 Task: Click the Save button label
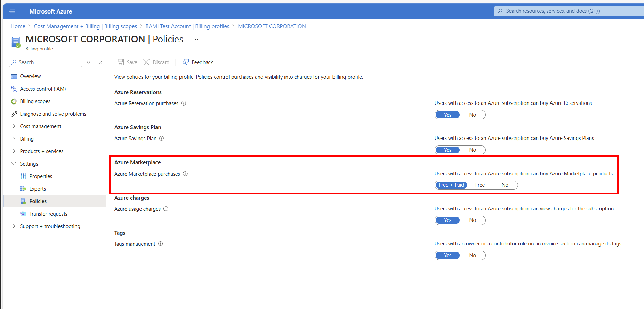click(132, 62)
